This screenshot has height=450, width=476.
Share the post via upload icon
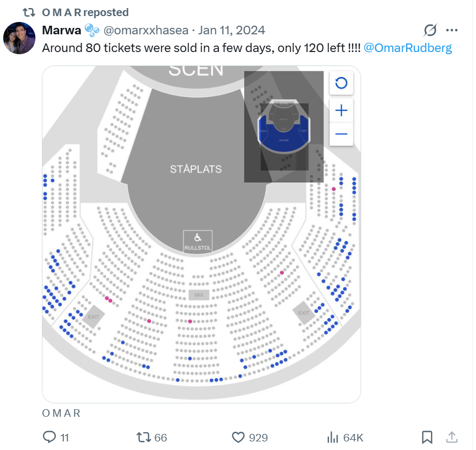pos(452,438)
